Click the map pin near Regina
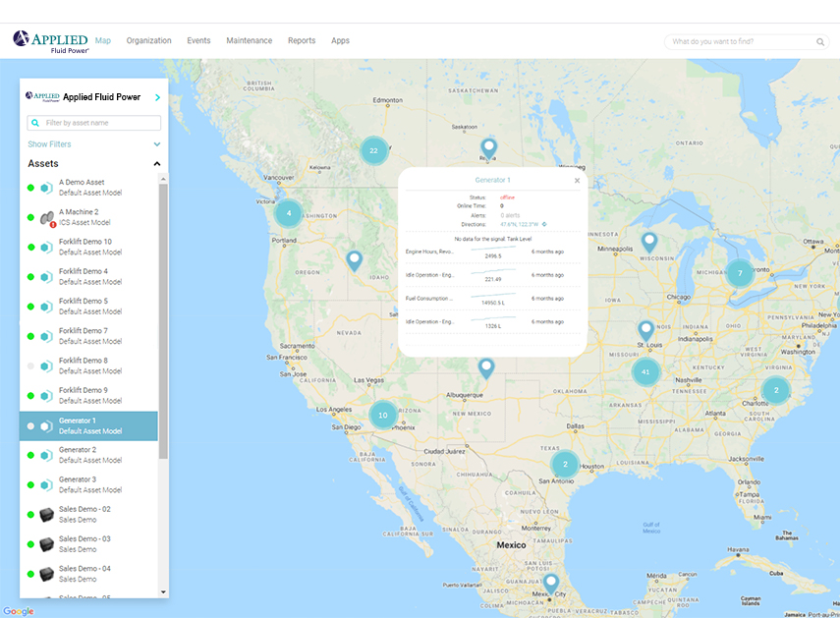This screenshot has height=618, width=840. click(488, 148)
